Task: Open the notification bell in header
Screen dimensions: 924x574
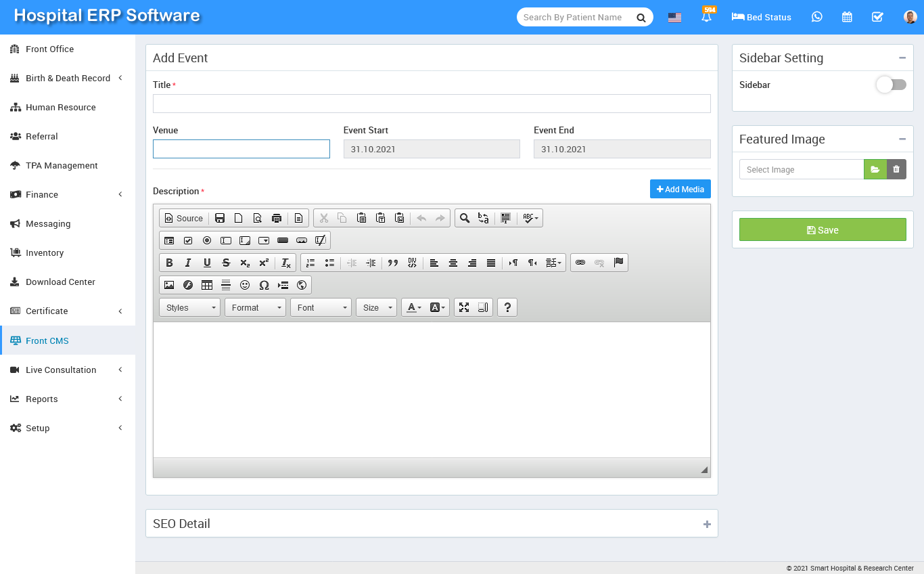Action: [x=707, y=17]
